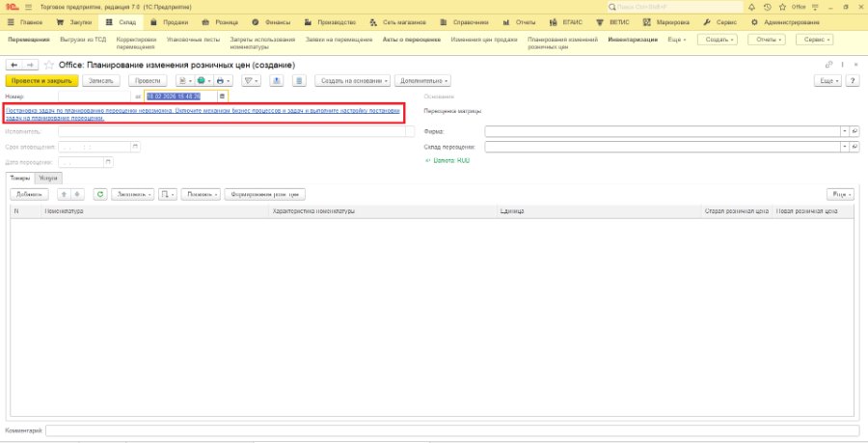Click the Провести и закрыть button
This screenshot has width=868, height=443.
point(42,81)
